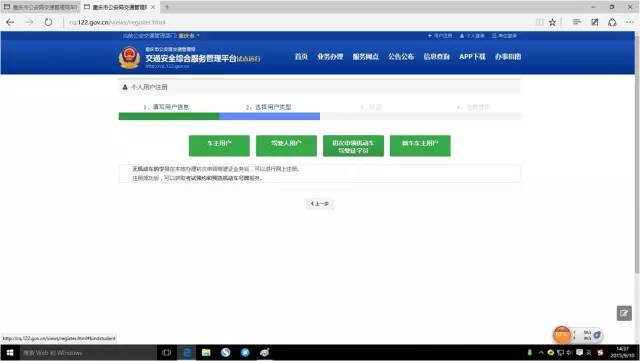Open the Edge hub lines icon
640x361 pixels.
[577, 22]
